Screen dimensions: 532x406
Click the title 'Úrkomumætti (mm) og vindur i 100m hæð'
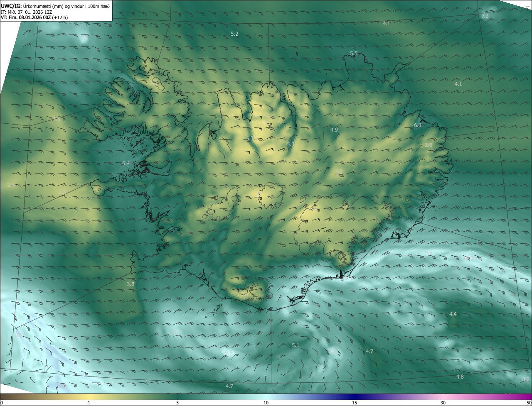pyautogui.click(x=66, y=5)
